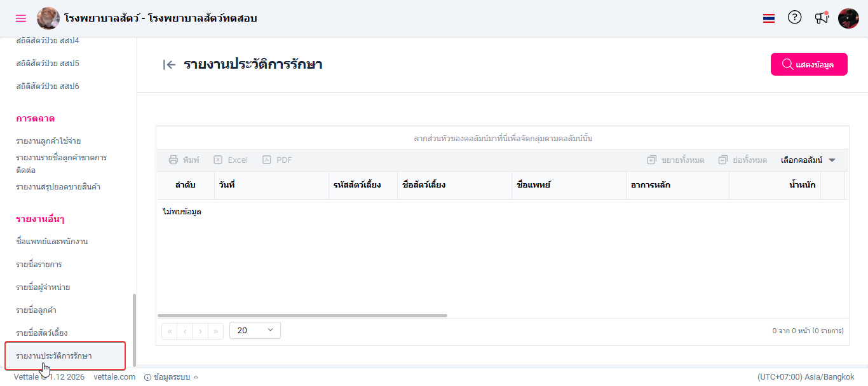
Task: Click ย่อทั้งหมด collapse all
Action: coord(743,160)
